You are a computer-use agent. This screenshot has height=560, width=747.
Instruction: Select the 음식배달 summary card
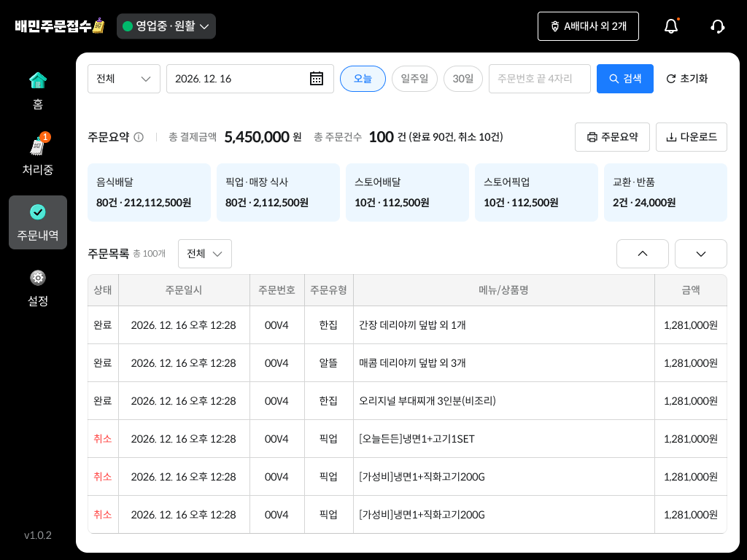pyautogui.click(x=149, y=192)
